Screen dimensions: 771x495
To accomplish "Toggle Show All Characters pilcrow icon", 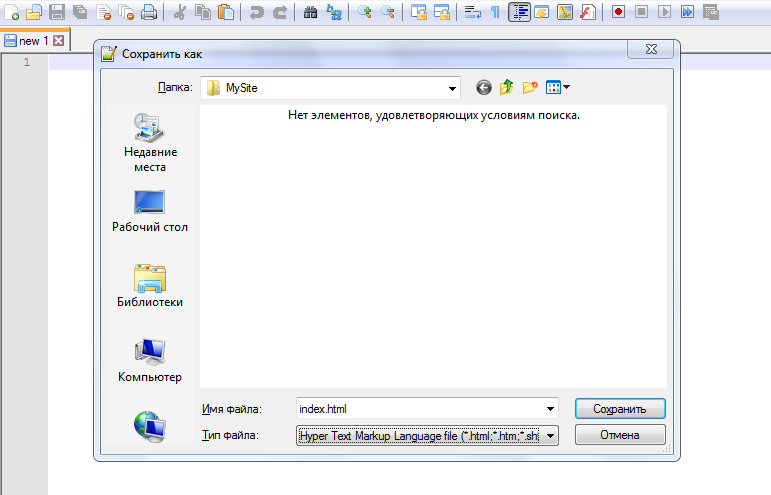I will 496,11.
